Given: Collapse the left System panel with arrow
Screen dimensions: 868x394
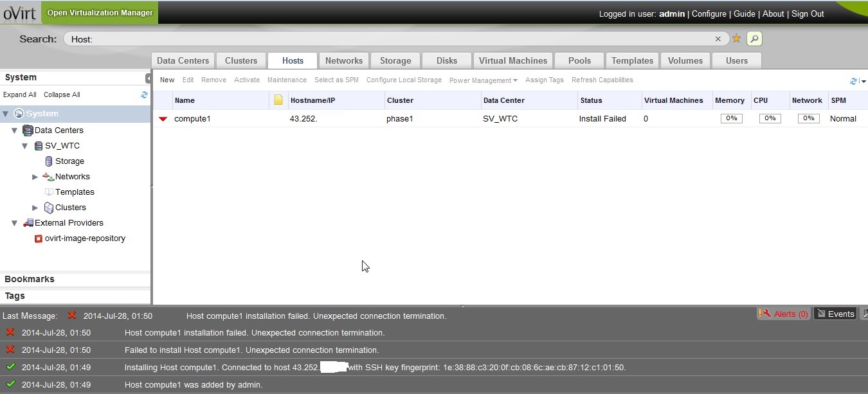Looking at the screenshot, I should click(149, 78).
